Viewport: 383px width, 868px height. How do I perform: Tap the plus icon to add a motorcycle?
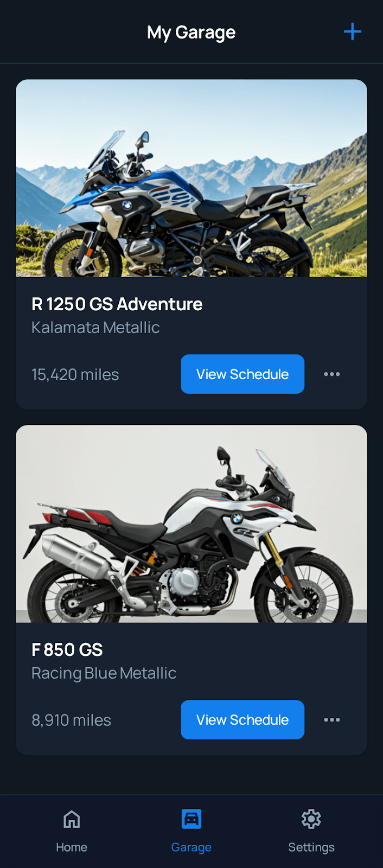[353, 31]
